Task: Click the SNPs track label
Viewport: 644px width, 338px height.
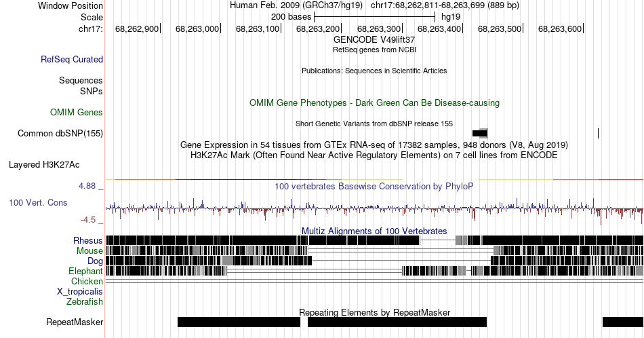Action: [92, 91]
